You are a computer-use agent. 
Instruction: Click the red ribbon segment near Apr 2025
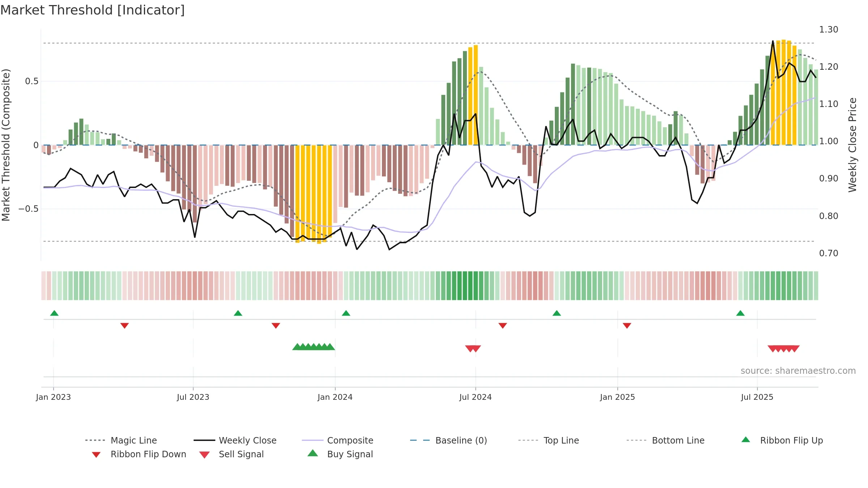point(708,286)
